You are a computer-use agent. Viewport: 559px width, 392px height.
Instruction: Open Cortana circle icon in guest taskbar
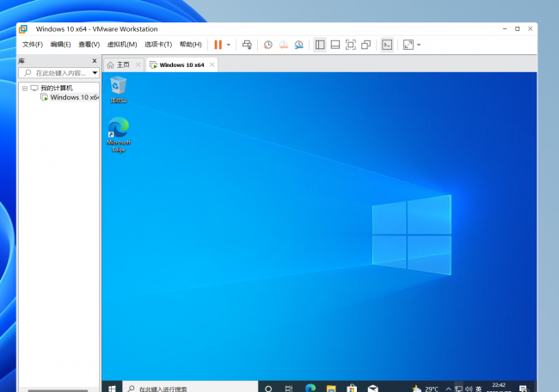point(268,388)
